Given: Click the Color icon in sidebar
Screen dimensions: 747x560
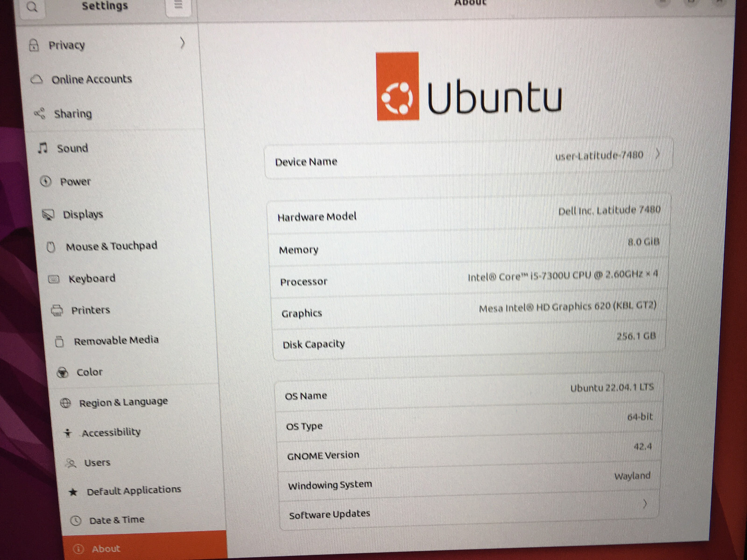Looking at the screenshot, I should tap(63, 372).
